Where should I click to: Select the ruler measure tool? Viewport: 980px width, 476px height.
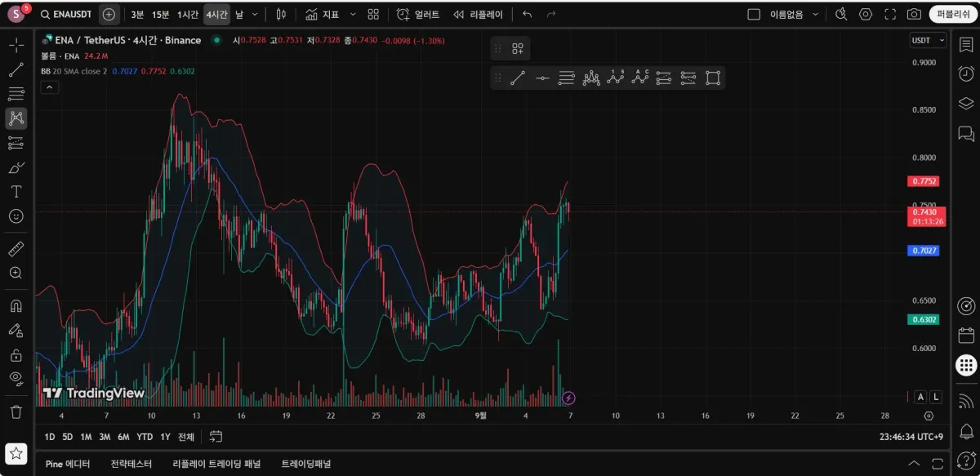pyautogui.click(x=16, y=249)
